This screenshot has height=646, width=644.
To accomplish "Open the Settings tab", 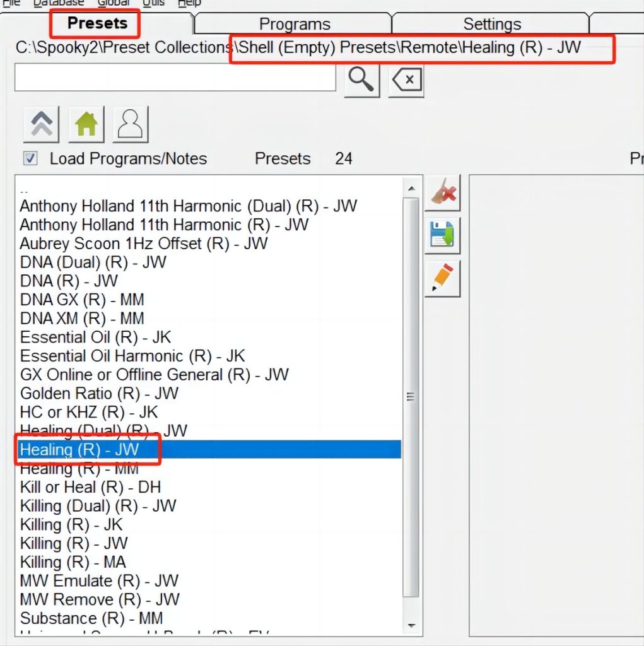I will (492, 24).
